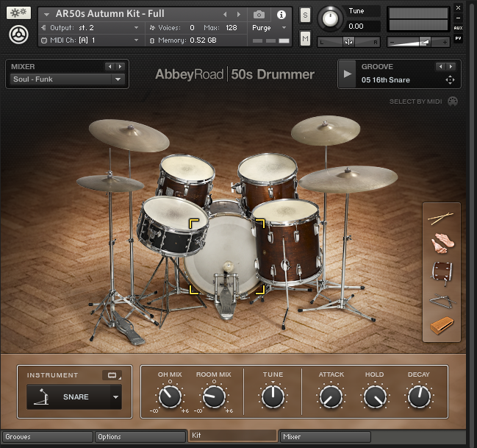
Task: Click the Select by MIDI icon
Action: tap(453, 101)
